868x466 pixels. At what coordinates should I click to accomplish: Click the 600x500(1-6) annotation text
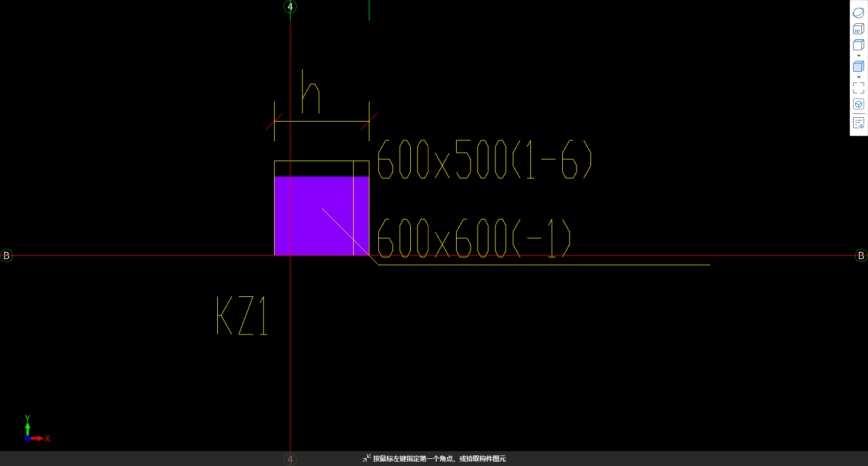tap(484, 159)
